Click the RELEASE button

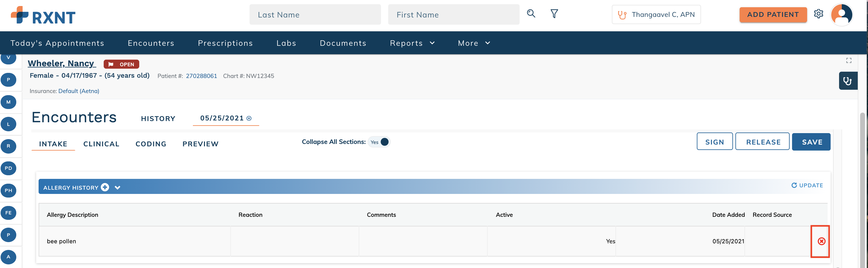[x=762, y=142]
